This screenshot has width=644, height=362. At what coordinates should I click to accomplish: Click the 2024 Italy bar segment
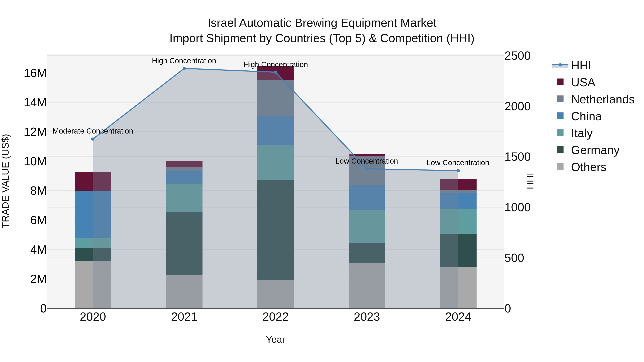(x=458, y=221)
